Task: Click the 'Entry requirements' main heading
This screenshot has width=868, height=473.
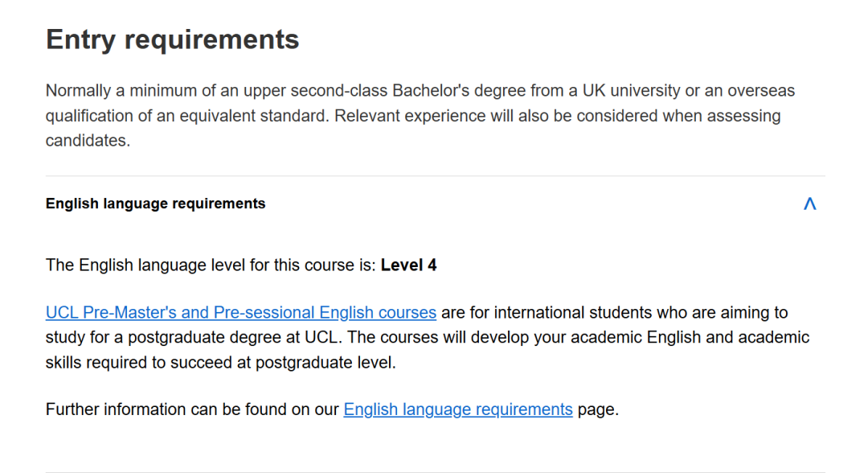Action: pyautogui.click(x=173, y=39)
